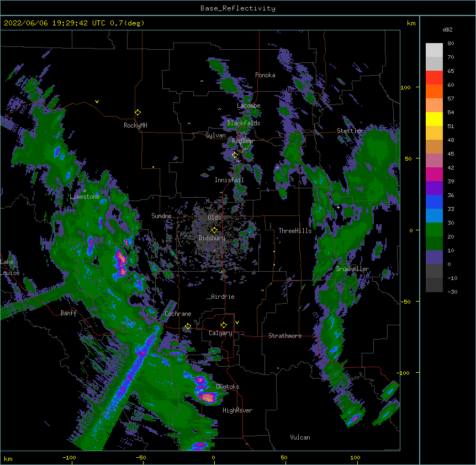The width and height of the screenshot is (476, 465).
Task: Click the Didsbury town label
Action: click(x=212, y=238)
